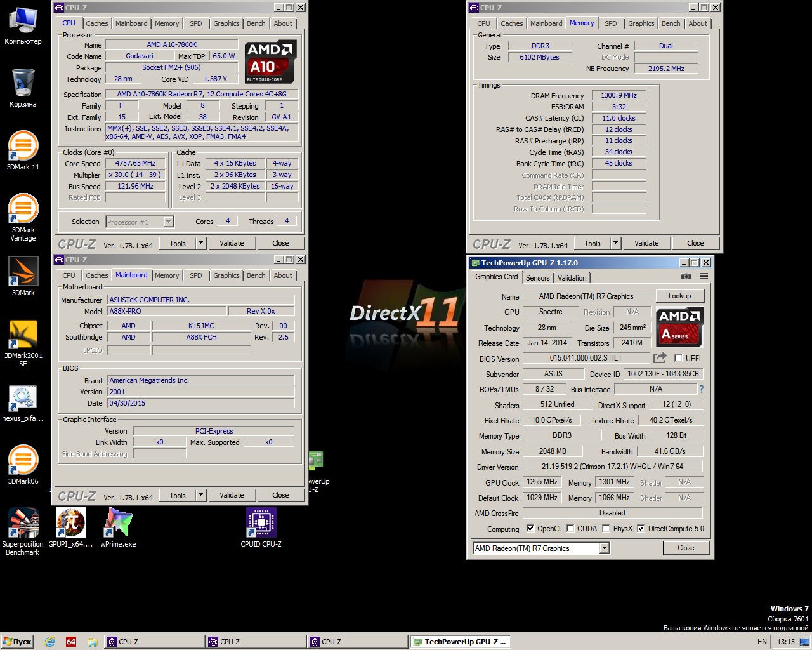Click the American Megatrends Inc. BIOS brand
This screenshot has width=812, height=650.
click(201, 380)
